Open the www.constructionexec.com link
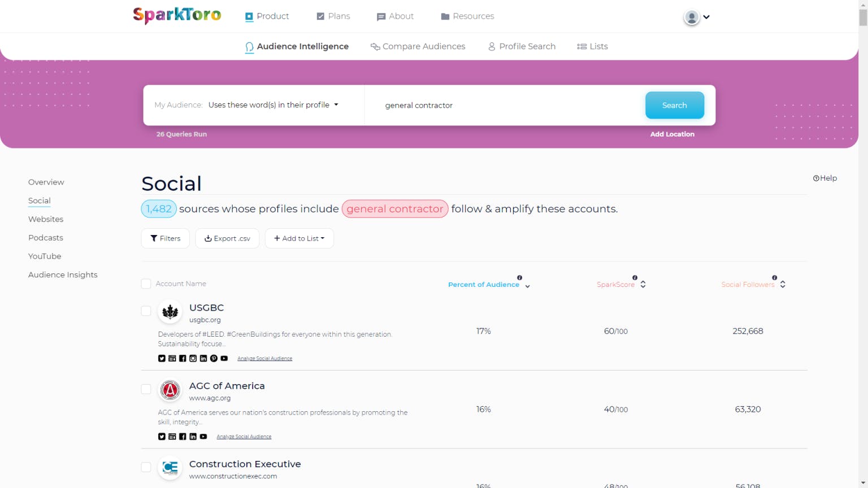Viewport: 868px width, 488px height. (x=233, y=476)
